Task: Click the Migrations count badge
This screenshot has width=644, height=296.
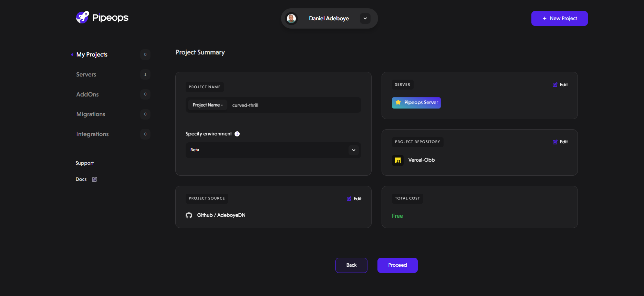Action: 145,114
